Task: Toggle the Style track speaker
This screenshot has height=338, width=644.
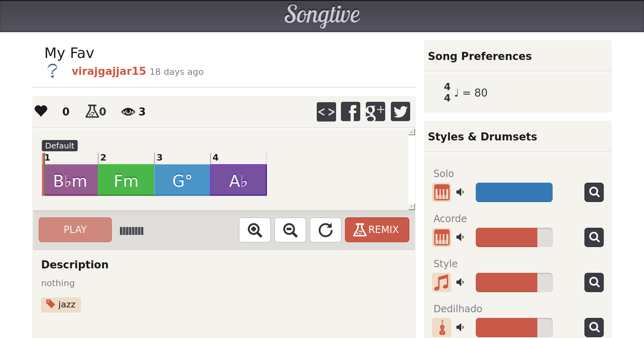Action: click(460, 282)
